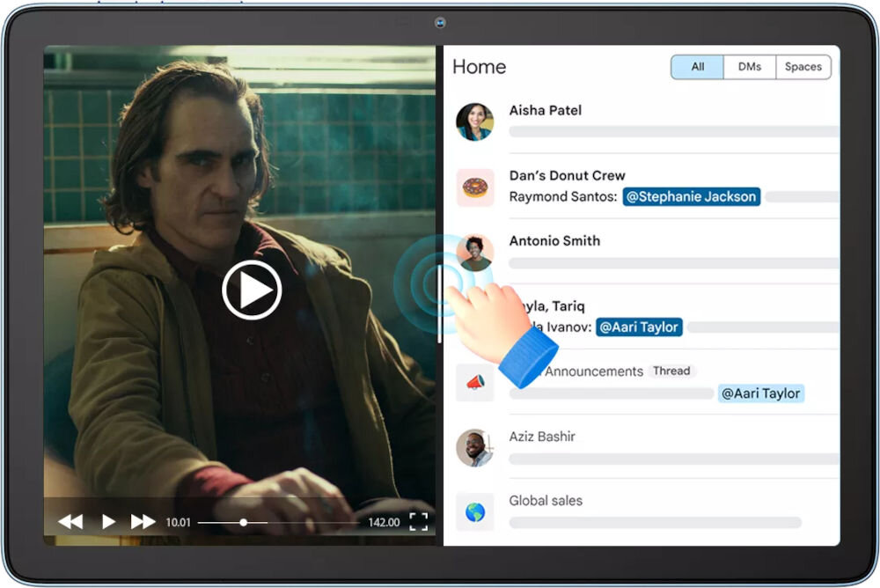Open Dan's Donut Crew donut icon
Viewport: 880px width, 588px height.
point(474,187)
